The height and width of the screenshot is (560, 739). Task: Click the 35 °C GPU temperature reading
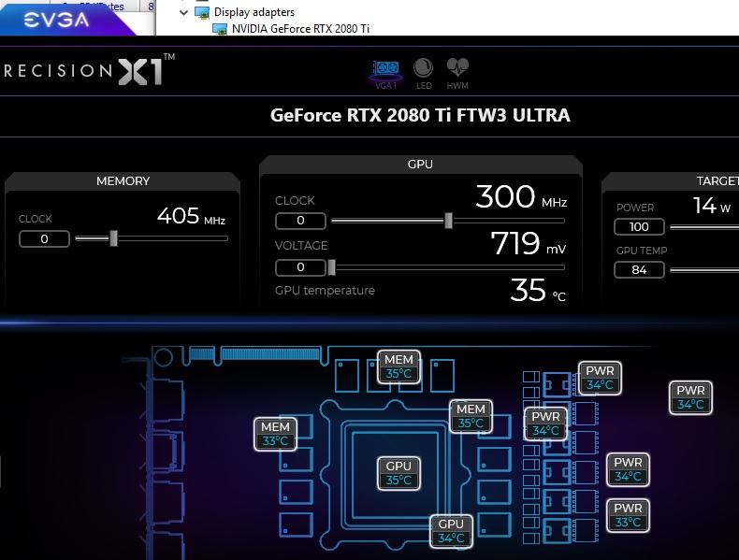pyautogui.click(x=538, y=290)
